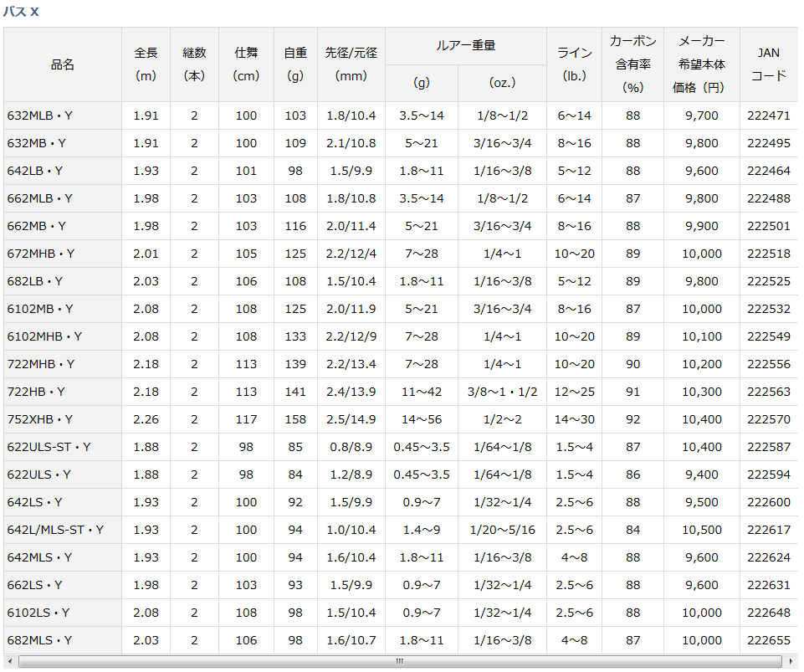
Task: Select the price cell 10,500
Action: coord(701,530)
